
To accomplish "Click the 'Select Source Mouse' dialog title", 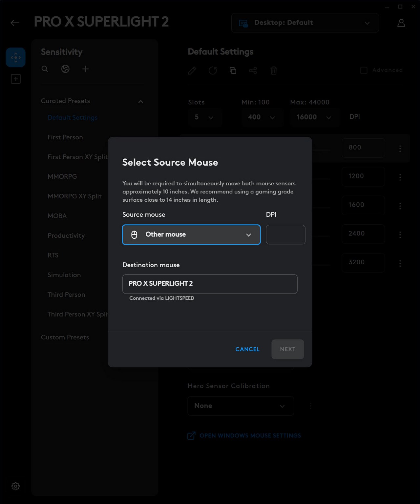I will (170, 162).
